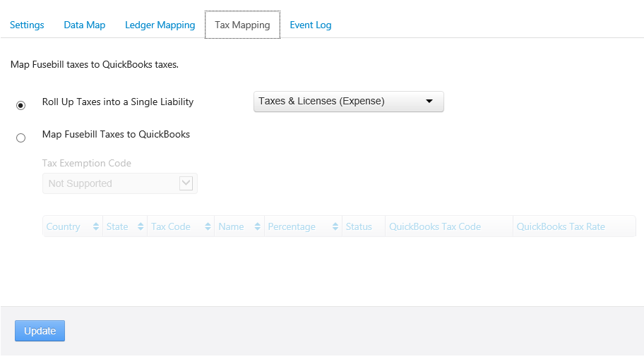Click the QuickBooks Tax Code column header
The width and height of the screenshot is (644, 359).
point(449,226)
